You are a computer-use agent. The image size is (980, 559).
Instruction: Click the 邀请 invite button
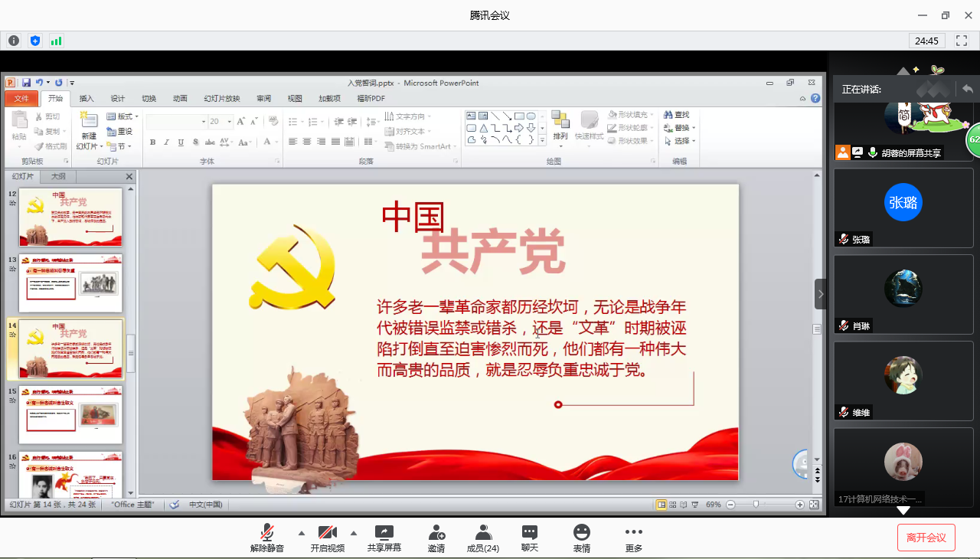pyautogui.click(x=436, y=539)
